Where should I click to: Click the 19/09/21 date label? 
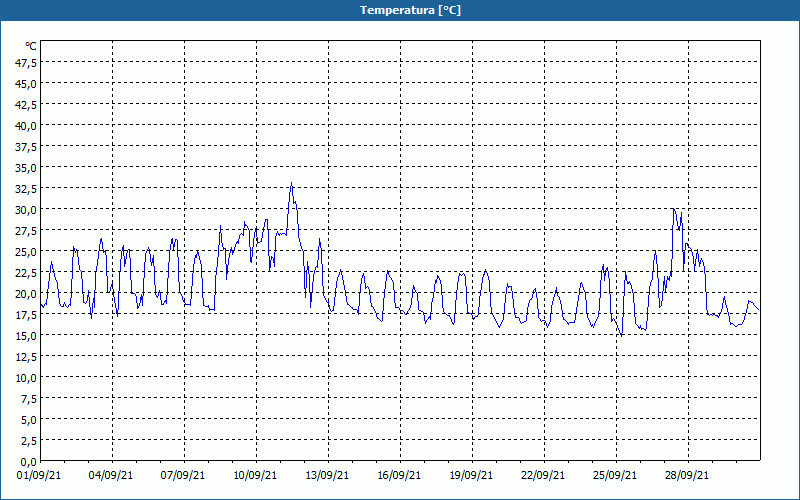471,475
